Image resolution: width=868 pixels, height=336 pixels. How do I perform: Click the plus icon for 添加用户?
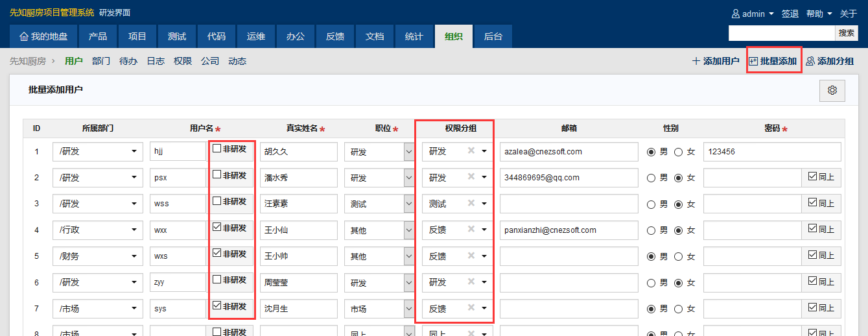(x=696, y=62)
